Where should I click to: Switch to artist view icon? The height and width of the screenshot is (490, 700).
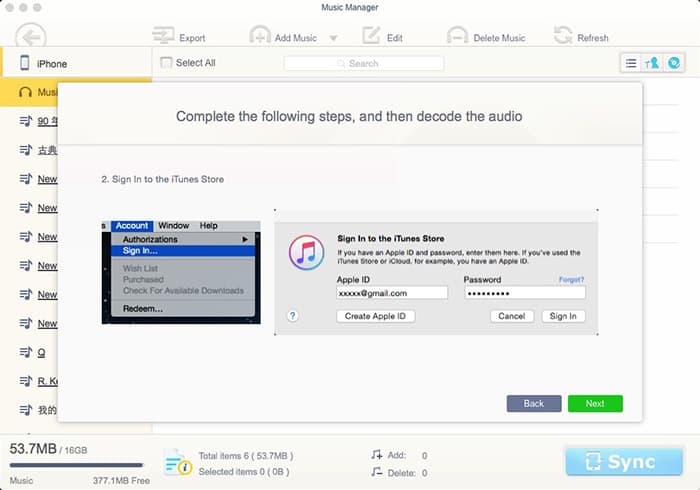[652, 63]
